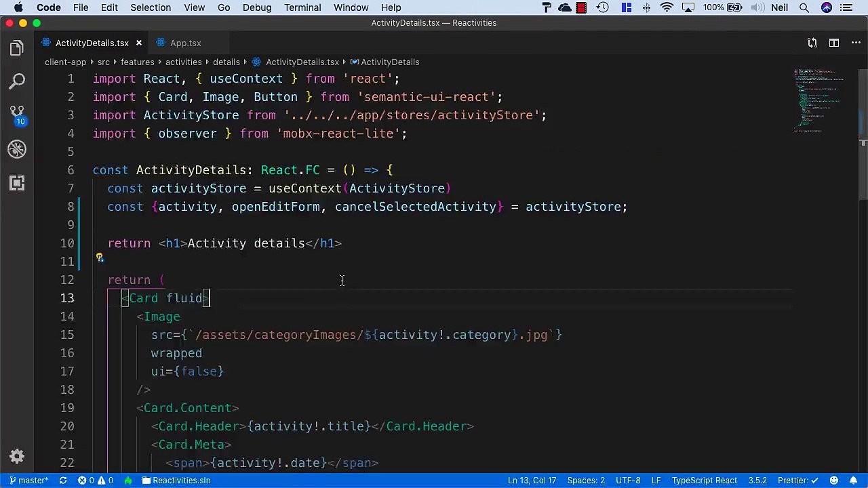
Task: Click the lightbulb quick fix on line 11
Action: point(100,258)
